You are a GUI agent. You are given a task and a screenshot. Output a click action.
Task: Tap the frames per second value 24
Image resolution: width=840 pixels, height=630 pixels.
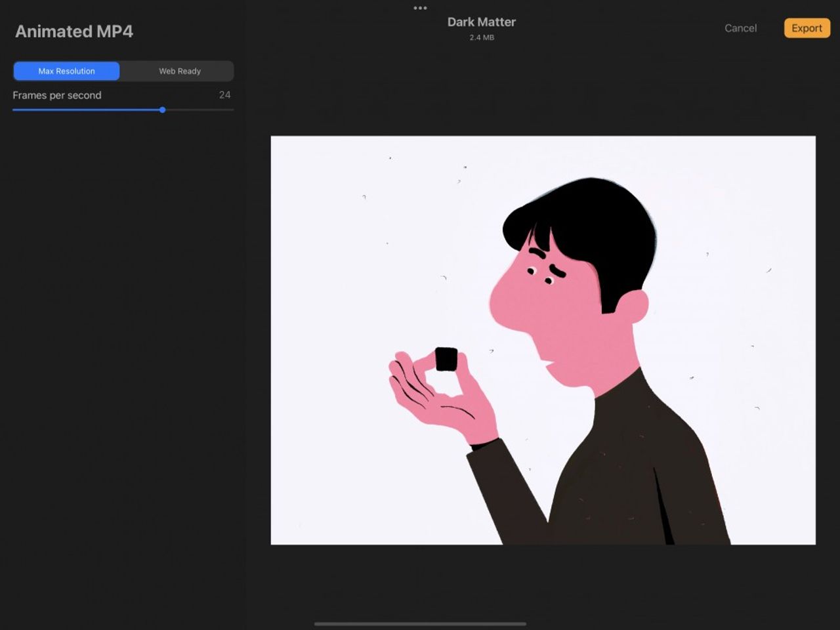(224, 95)
